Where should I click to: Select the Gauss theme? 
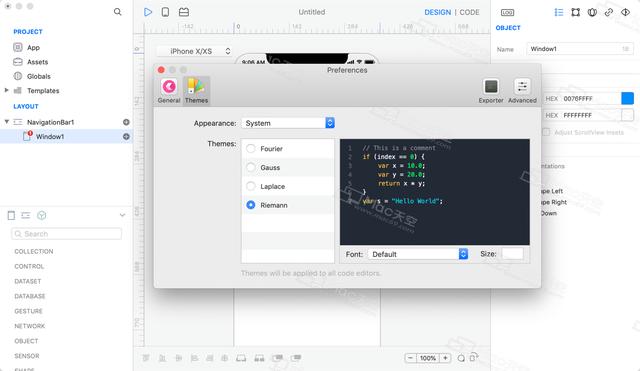[x=251, y=167]
